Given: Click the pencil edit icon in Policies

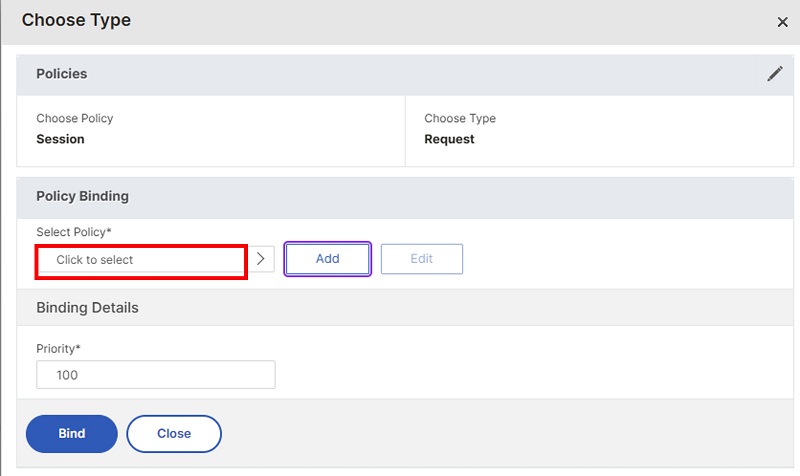Looking at the screenshot, I should (774, 74).
